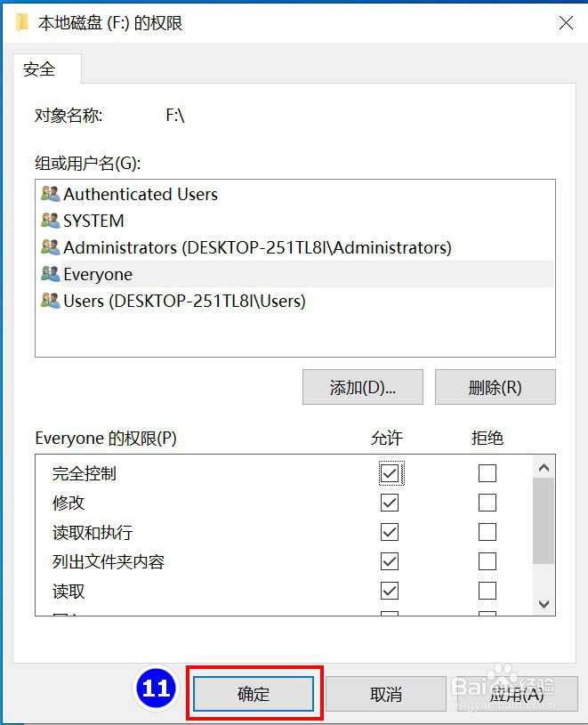Viewport: 588px width, 725px height.
Task: Uncheck 允许 for 完全控制
Action: click(x=390, y=472)
